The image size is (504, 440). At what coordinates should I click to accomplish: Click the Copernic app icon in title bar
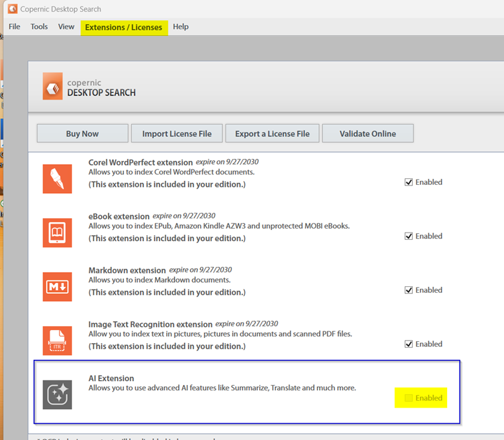[12, 9]
